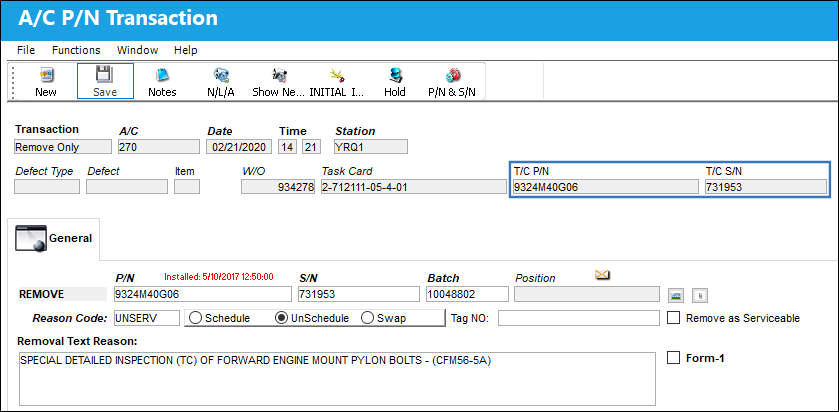The image size is (839, 412).
Task: Click the REMOVE row label
Action: pyautogui.click(x=42, y=294)
